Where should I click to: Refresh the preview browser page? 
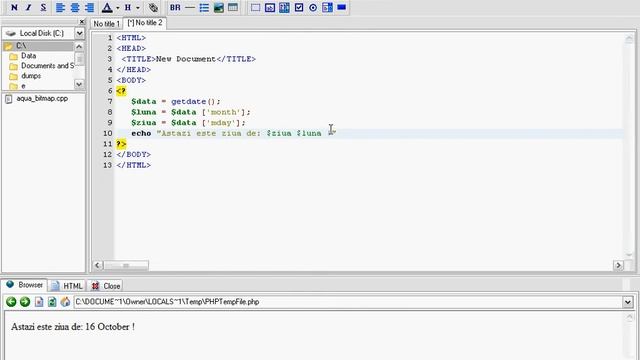52,302
